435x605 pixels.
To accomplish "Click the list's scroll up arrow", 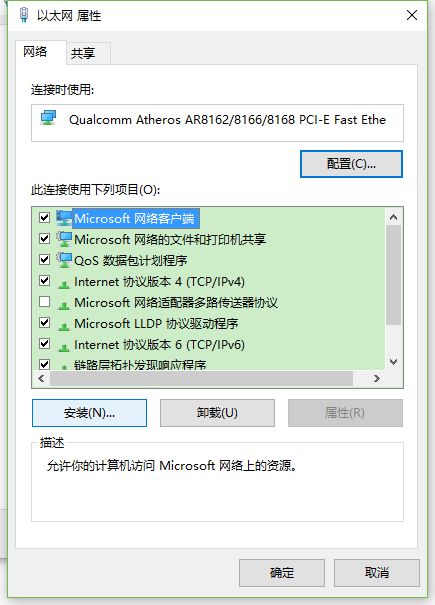I will [x=394, y=217].
